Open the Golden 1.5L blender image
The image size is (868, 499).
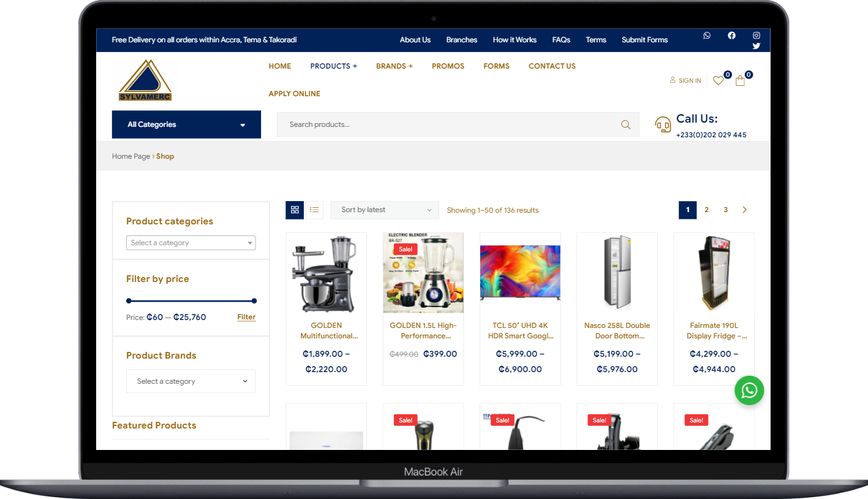(x=423, y=273)
